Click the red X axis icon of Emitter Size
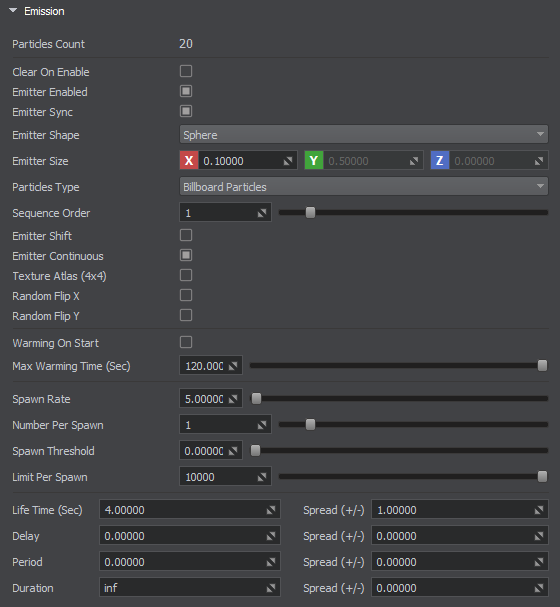This screenshot has width=560, height=607. click(189, 161)
